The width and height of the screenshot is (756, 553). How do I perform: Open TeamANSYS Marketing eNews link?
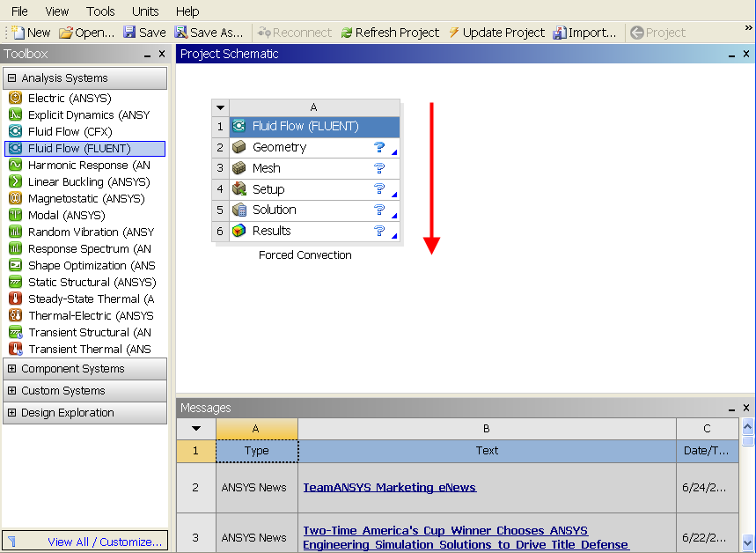390,487
